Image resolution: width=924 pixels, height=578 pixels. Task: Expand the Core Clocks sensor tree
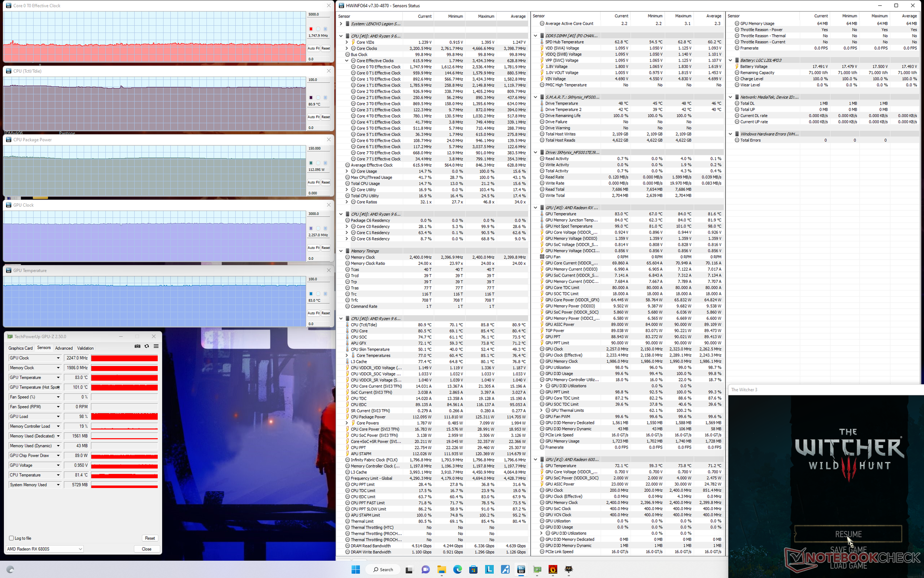pyautogui.click(x=347, y=49)
